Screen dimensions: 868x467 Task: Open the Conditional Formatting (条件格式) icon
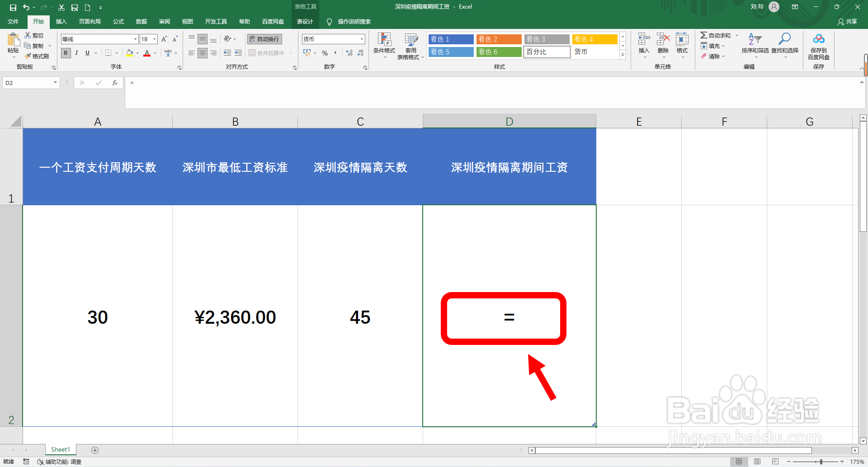pyautogui.click(x=384, y=40)
